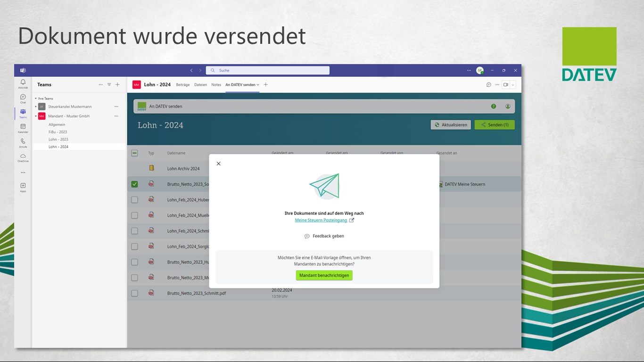Image resolution: width=644 pixels, height=362 pixels.
Task: Switch to the Notes tab
Action: 216,85
